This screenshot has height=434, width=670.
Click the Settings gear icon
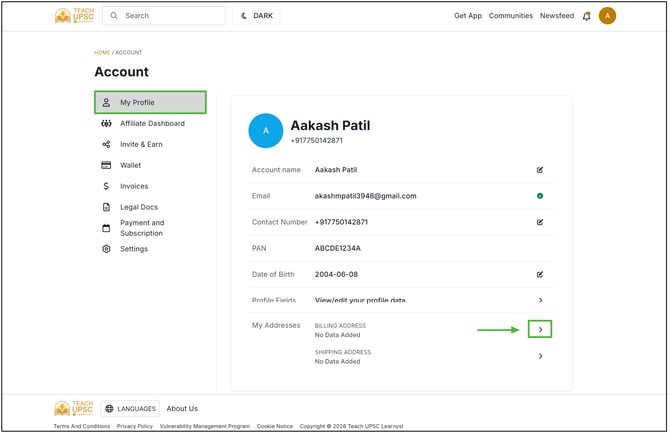[x=106, y=249]
